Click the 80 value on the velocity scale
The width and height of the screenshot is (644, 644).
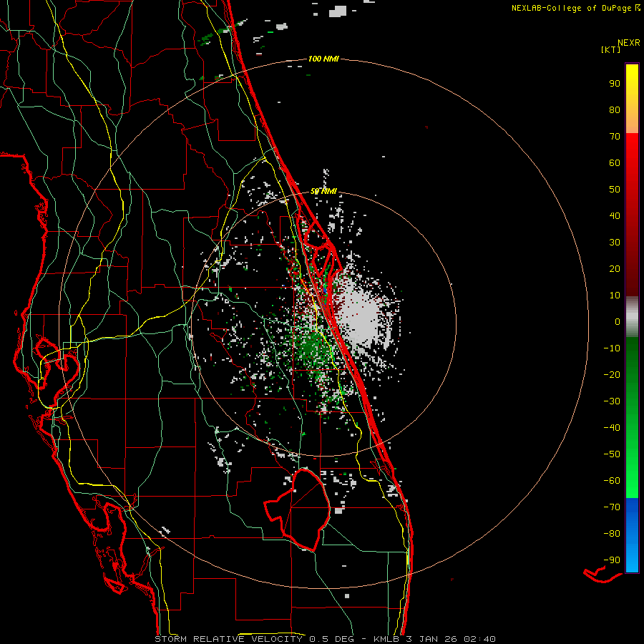click(x=615, y=109)
